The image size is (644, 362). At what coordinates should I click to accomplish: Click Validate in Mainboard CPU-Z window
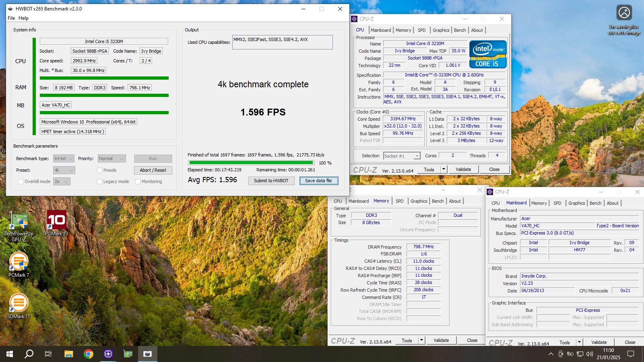[599, 342]
